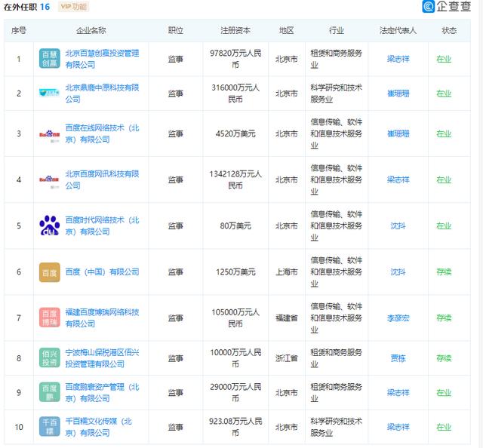This screenshot has height=448, width=483.
Task: Click legal representative 沈抖 in row 5
Action: pos(398,226)
